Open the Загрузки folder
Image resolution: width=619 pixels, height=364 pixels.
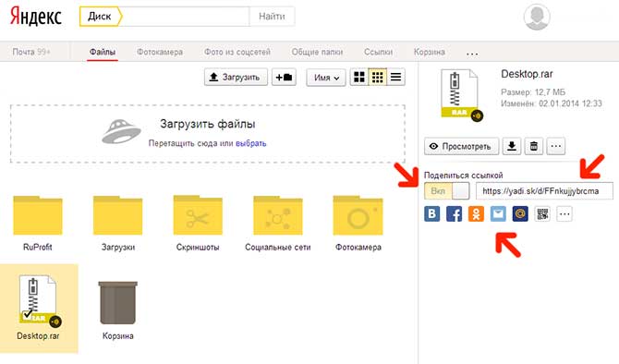(117, 215)
